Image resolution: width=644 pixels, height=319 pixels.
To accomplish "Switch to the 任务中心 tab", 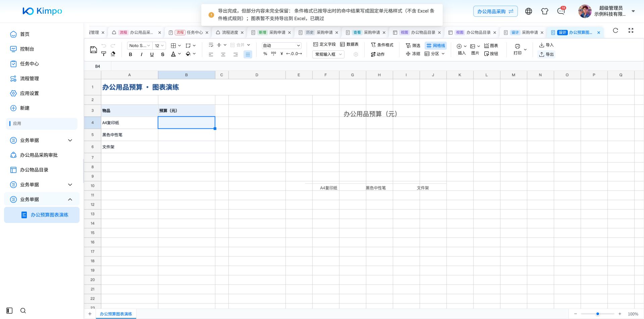I will pyautogui.click(x=189, y=33).
